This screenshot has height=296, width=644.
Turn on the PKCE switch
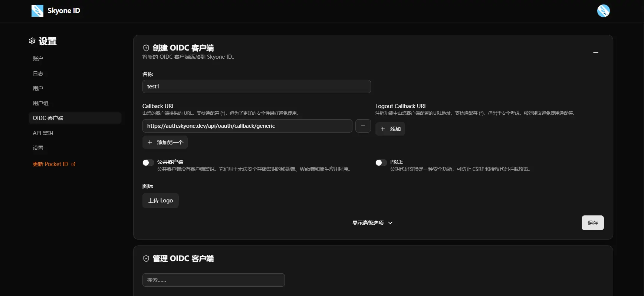tap(381, 163)
